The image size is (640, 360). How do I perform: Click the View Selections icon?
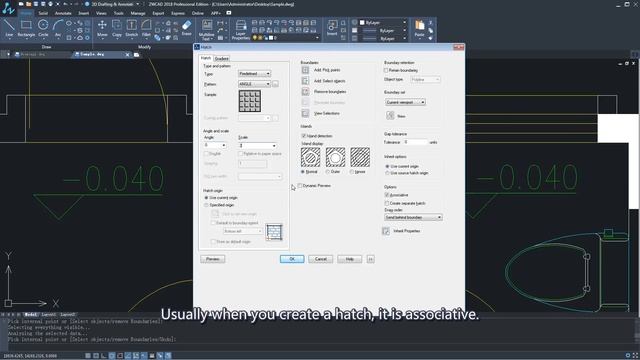click(x=305, y=113)
